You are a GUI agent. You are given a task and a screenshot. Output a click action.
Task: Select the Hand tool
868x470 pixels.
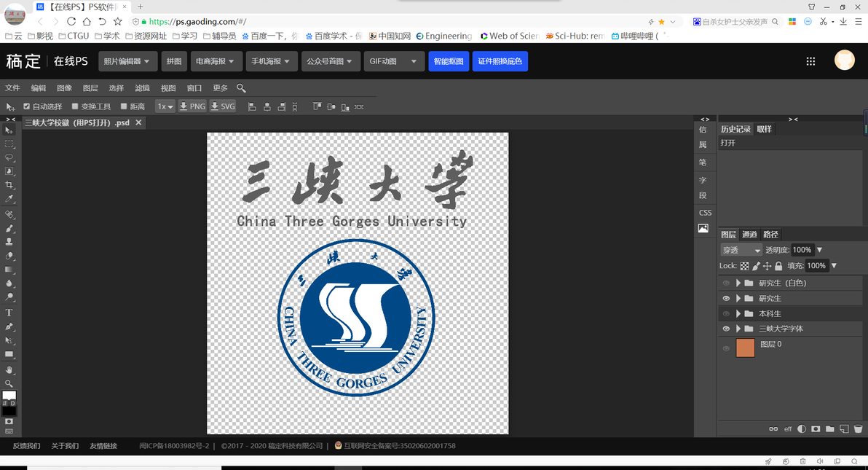9,369
